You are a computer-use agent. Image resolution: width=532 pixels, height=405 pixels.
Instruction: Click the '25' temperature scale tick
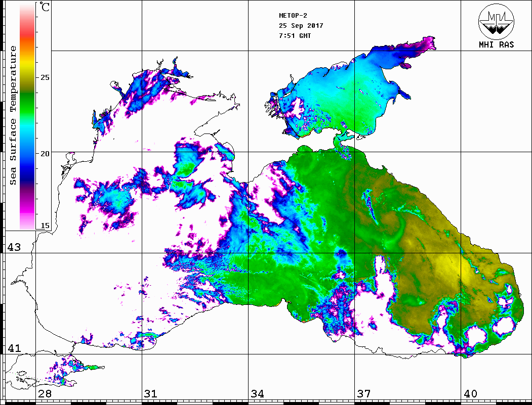45,77
